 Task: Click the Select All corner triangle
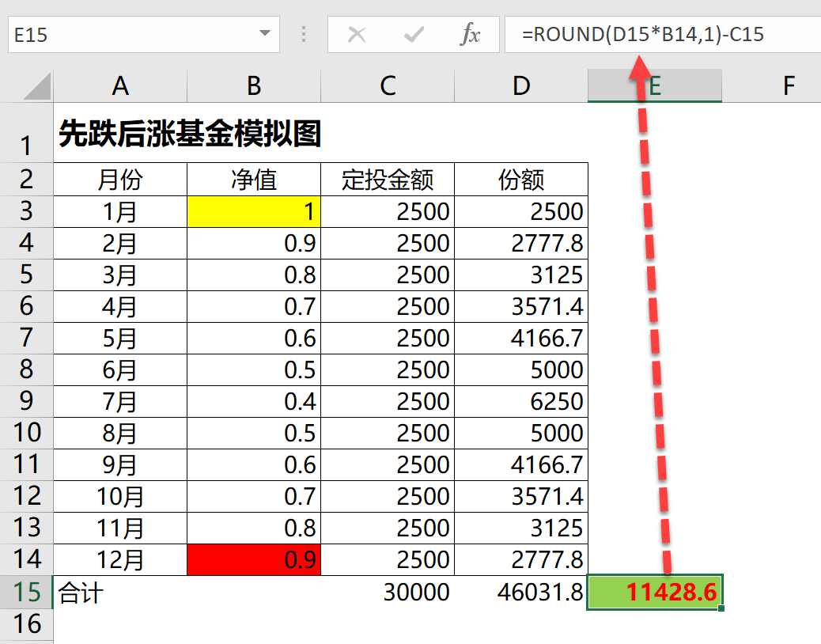37,86
